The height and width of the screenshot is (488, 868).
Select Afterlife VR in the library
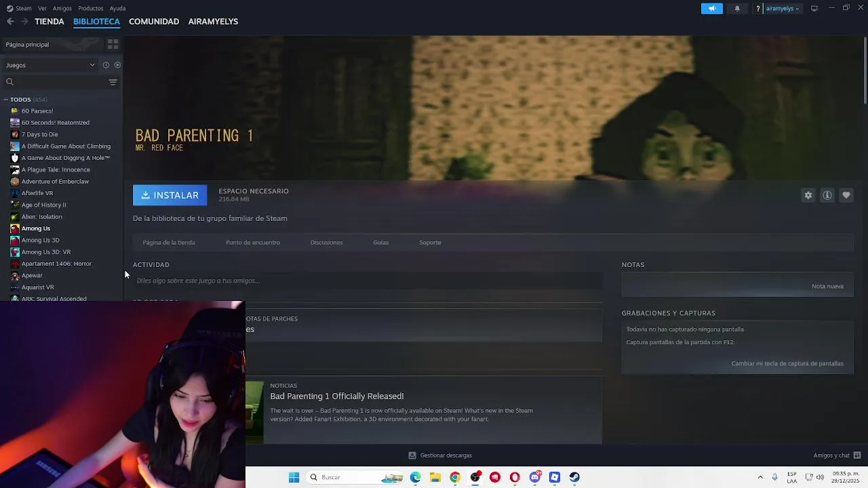[37, 193]
